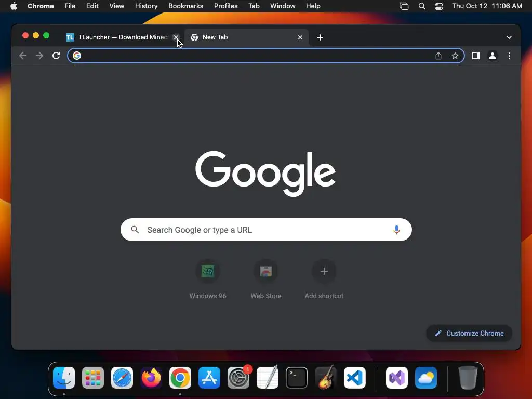Viewport: 532px width, 399px height.
Task: Open the Help menu
Action: pyautogui.click(x=313, y=6)
